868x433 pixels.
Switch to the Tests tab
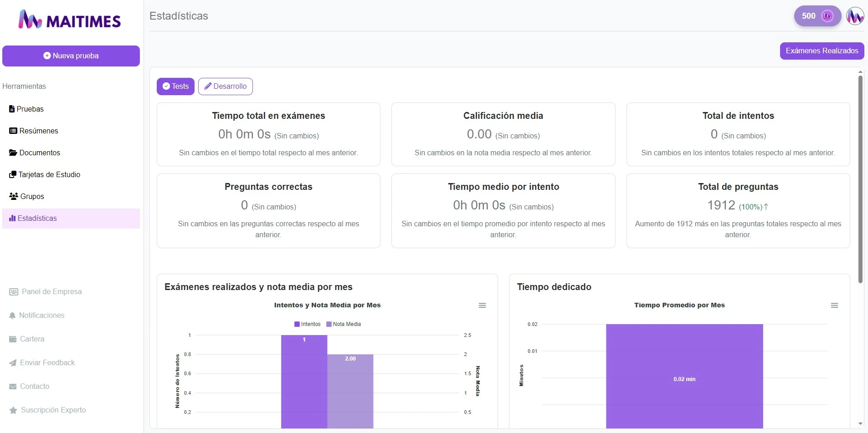click(175, 87)
